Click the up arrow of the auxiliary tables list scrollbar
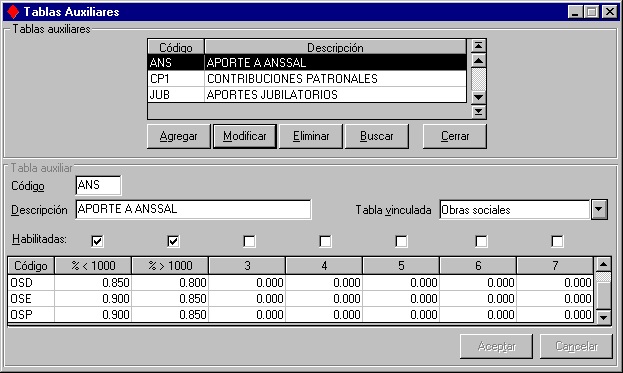 [x=478, y=61]
